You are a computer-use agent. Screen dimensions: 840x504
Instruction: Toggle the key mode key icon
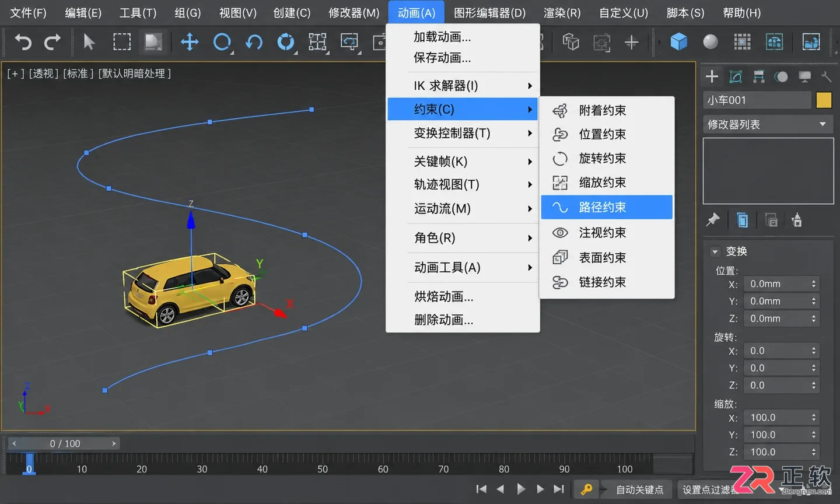(587, 489)
